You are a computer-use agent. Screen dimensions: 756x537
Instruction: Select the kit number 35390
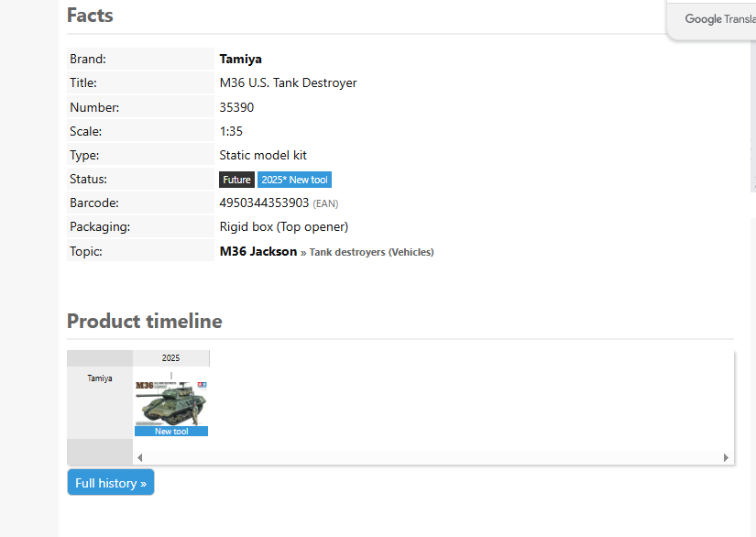(236, 107)
